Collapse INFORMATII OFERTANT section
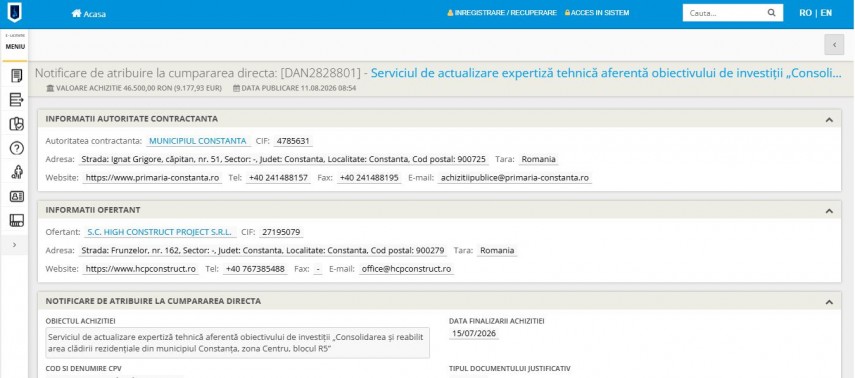Screen dimensions: 855x378 pyautogui.click(x=829, y=211)
